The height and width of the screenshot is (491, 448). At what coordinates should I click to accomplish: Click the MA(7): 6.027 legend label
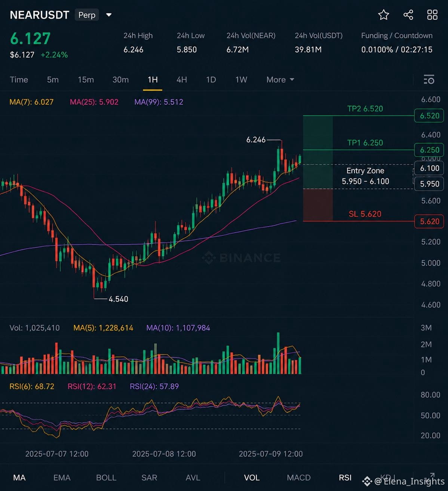[31, 102]
